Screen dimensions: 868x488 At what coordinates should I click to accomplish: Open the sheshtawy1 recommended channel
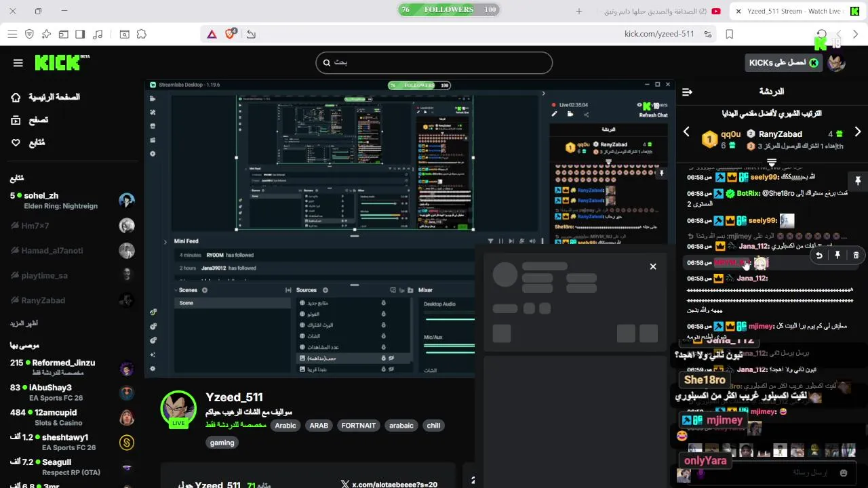[71, 442]
